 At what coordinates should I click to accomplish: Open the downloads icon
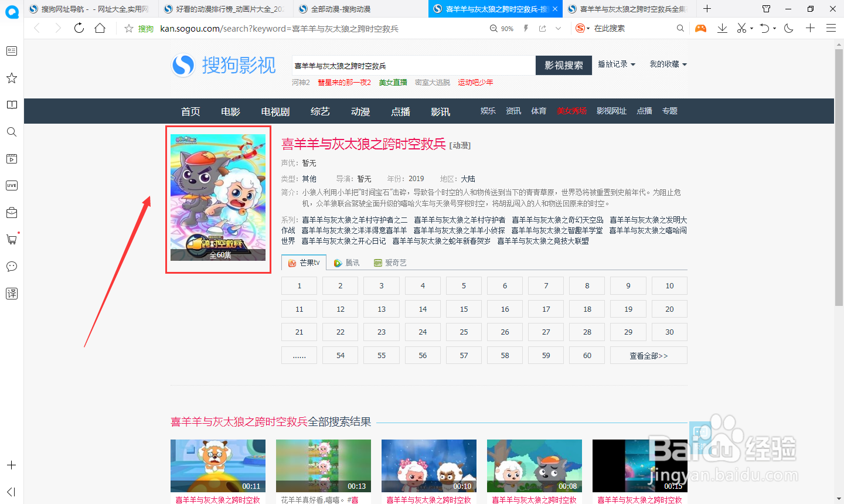tap(722, 28)
